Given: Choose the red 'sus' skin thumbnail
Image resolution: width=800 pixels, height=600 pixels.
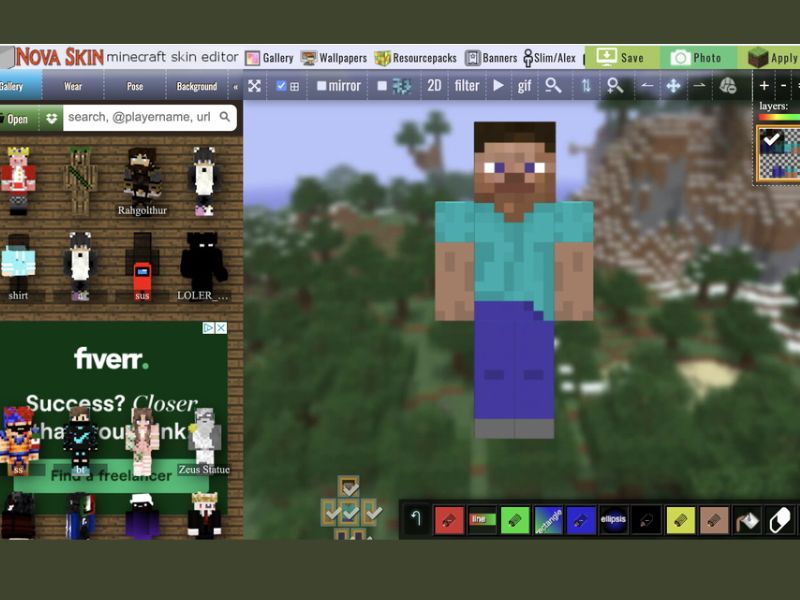Looking at the screenshot, I should [142, 266].
